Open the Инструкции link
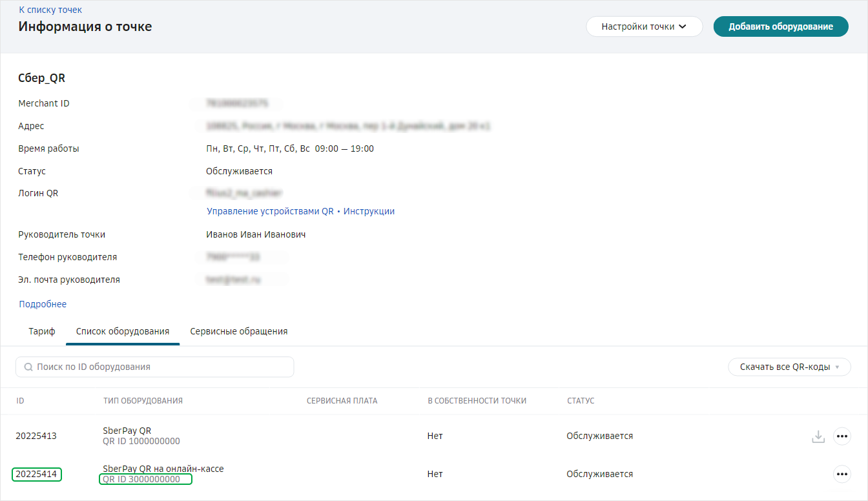The width and height of the screenshot is (868, 501). tap(369, 211)
